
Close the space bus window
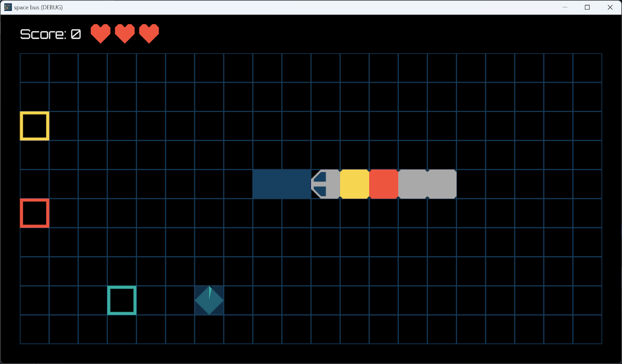pos(610,7)
